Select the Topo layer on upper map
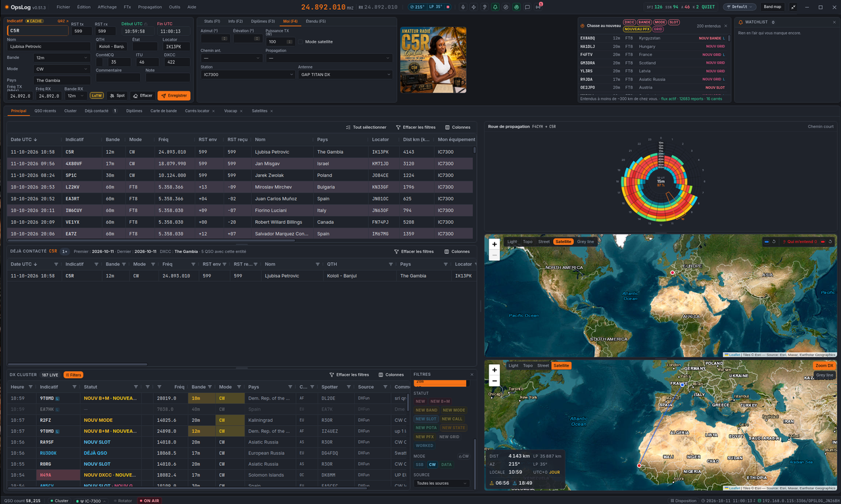The width and height of the screenshot is (841, 504). tap(527, 242)
